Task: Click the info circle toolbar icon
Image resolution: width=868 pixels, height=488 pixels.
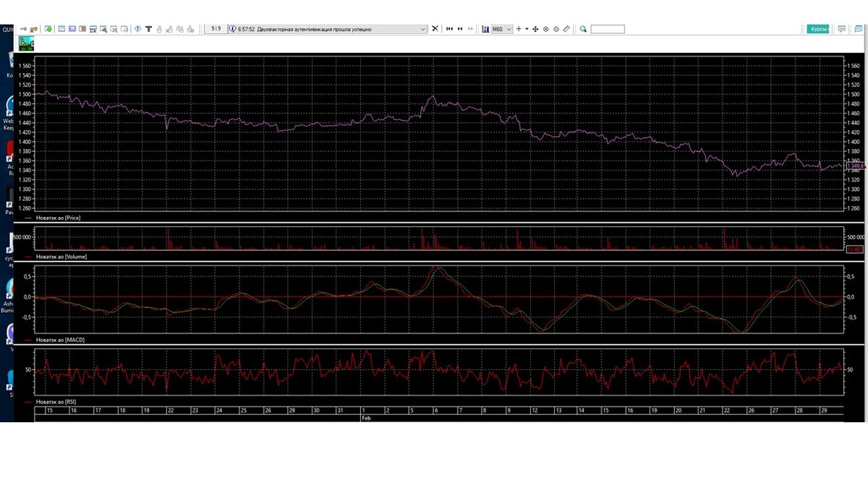Action: click(137, 29)
